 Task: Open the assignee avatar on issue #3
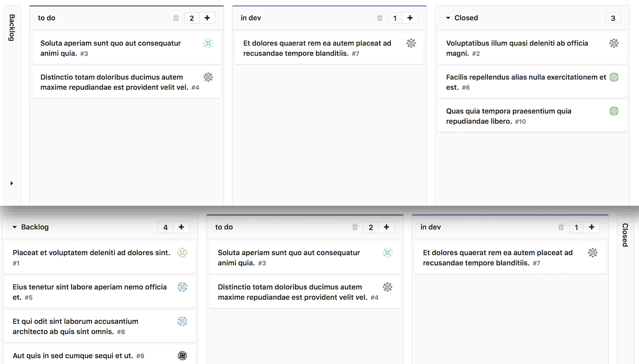point(208,43)
